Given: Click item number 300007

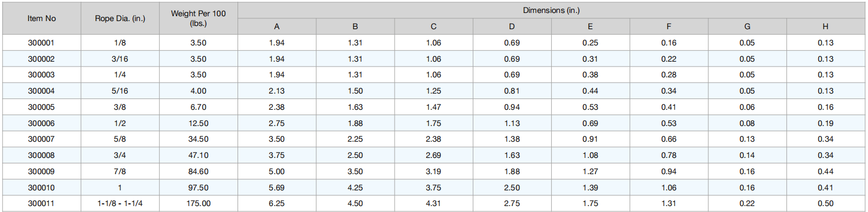Looking at the screenshot, I should [x=42, y=139].
